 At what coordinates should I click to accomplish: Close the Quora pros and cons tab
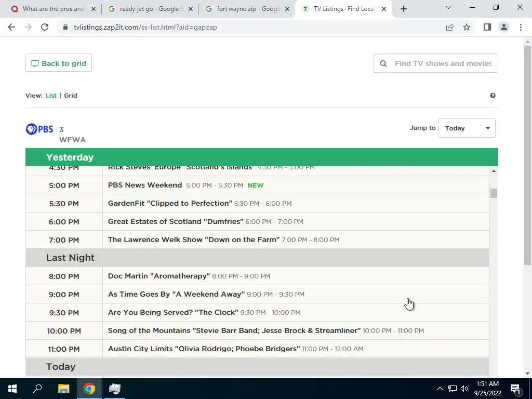click(x=94, y=9)
